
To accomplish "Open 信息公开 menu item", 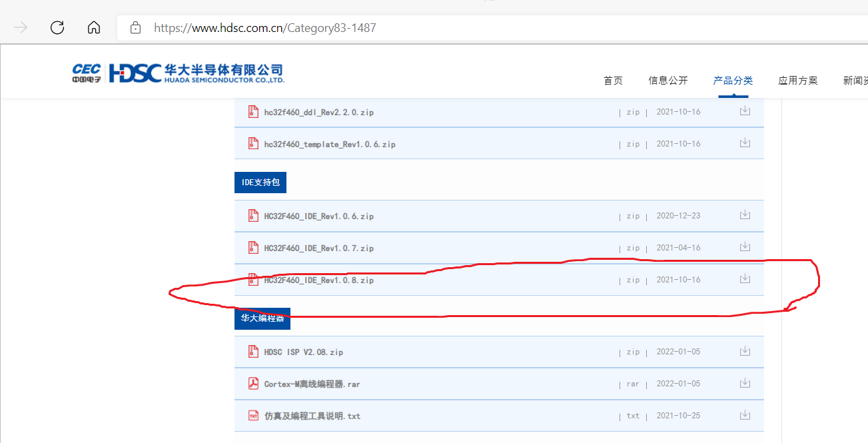I will 668,81.
